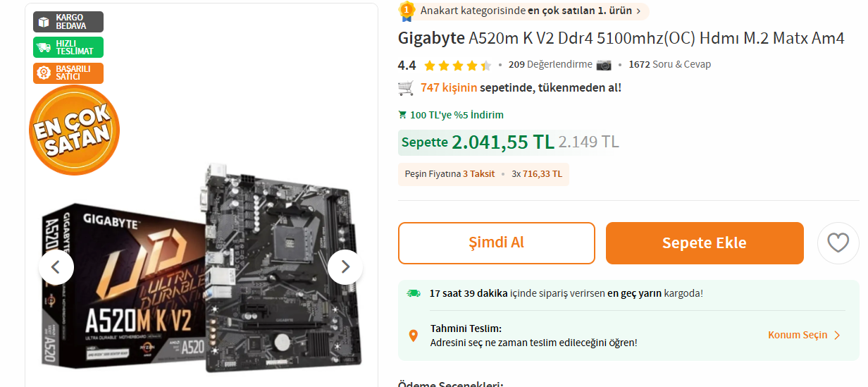Screen dimensions: 868x387
Task: Click the green cart discount icon
Action: [402, 115]
